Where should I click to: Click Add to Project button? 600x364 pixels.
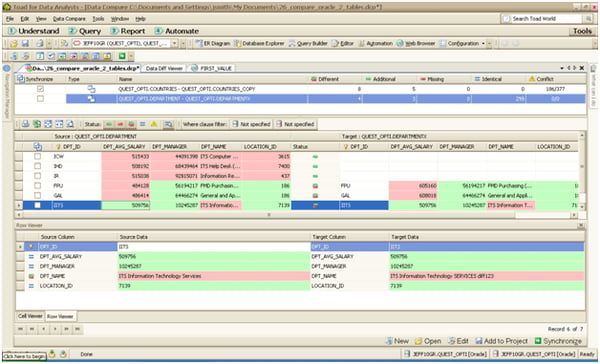[501, 341]
